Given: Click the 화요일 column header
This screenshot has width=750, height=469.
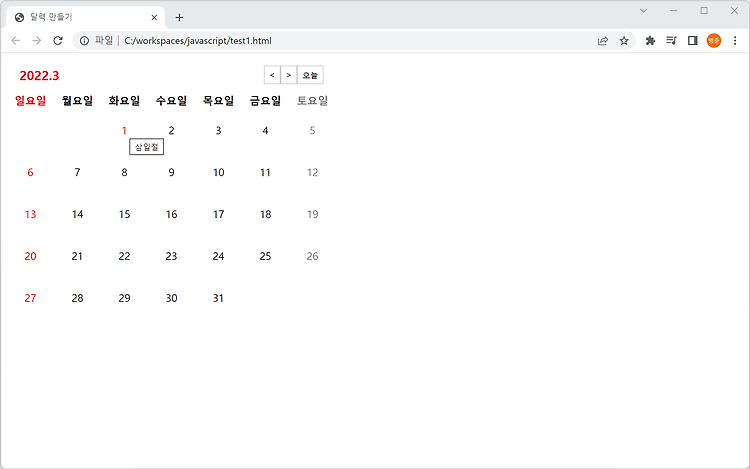Looking at the screenshot, I should [x=124, y=101].
